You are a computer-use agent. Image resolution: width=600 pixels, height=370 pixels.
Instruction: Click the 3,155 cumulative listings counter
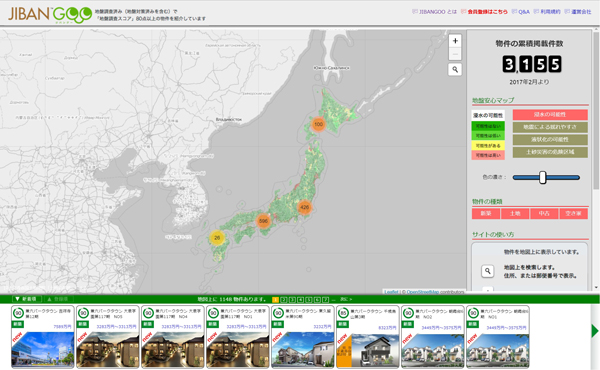point(532,64)
